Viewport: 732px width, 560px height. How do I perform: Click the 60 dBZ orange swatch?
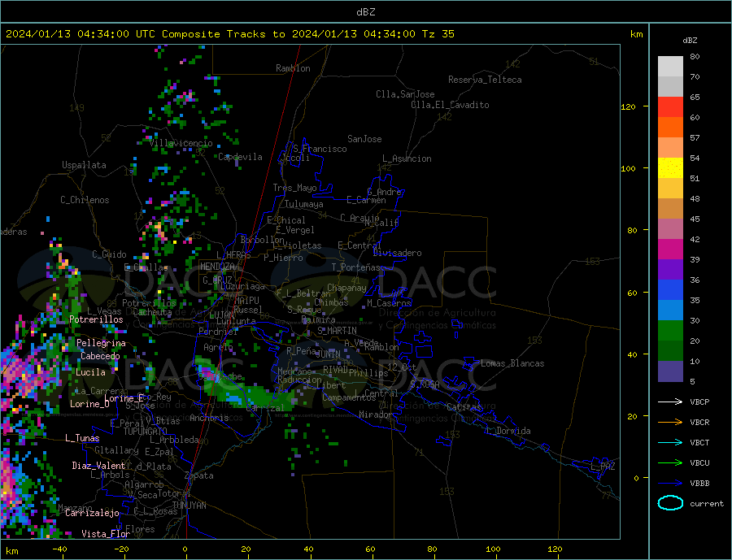[670, 128]
